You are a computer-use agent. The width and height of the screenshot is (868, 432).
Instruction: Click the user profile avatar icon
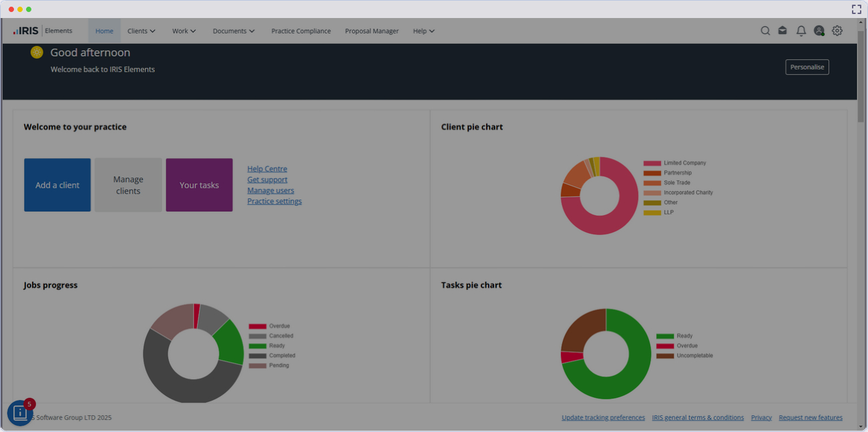point(819,31)
